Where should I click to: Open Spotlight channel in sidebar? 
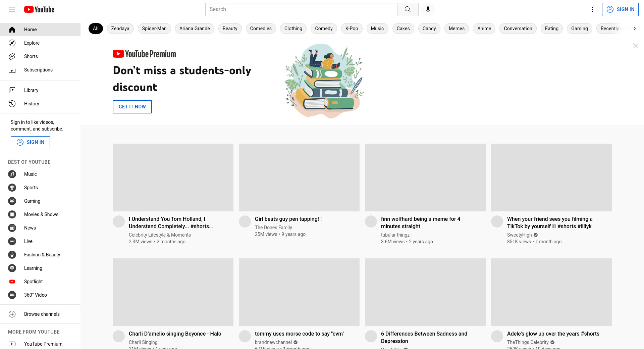tap(40, 282)
